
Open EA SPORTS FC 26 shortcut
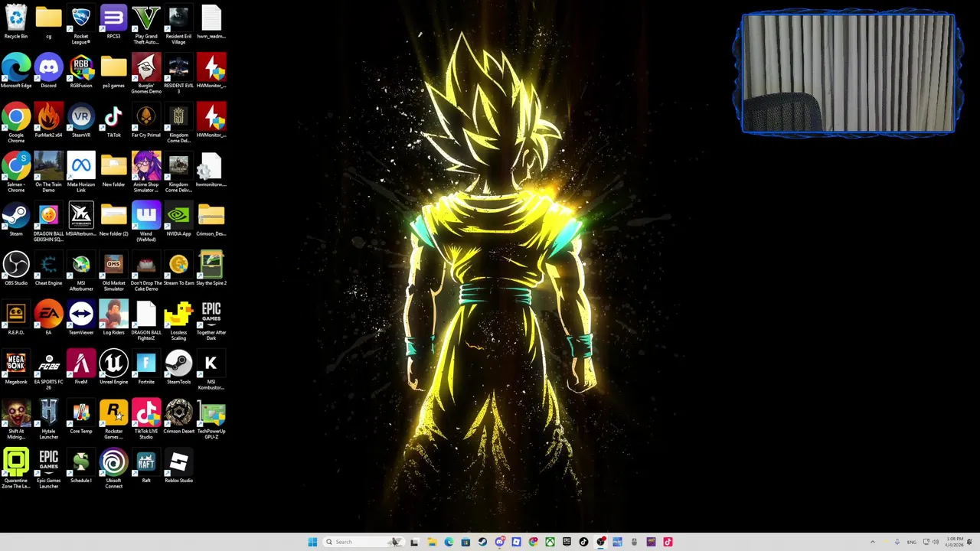point(48,370)
